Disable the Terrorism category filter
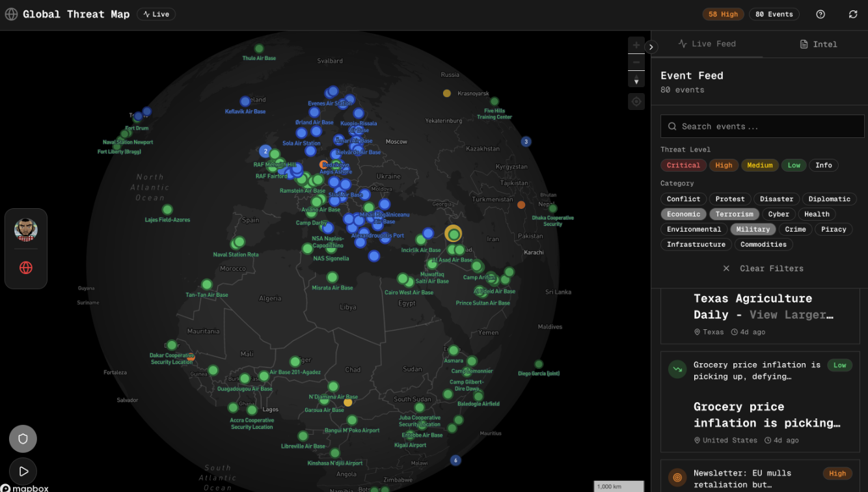This screenshot has height=492, width=868. coord(734,214)
